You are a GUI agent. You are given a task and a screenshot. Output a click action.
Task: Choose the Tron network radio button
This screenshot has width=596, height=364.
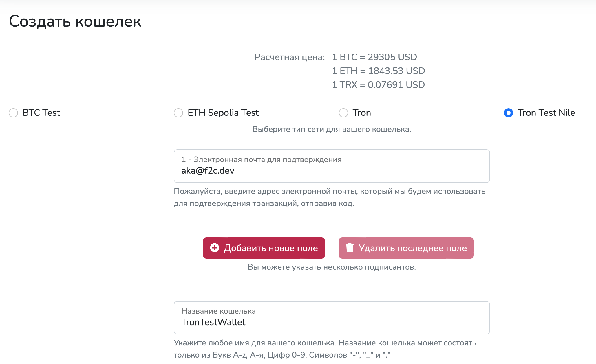[343, 113]
